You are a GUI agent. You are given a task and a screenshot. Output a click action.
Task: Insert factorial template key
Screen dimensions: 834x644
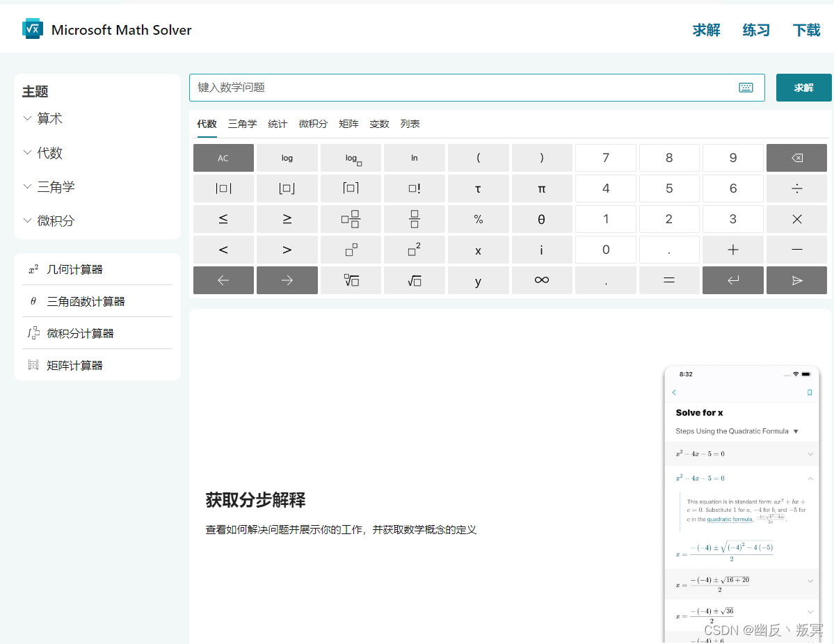415,188
